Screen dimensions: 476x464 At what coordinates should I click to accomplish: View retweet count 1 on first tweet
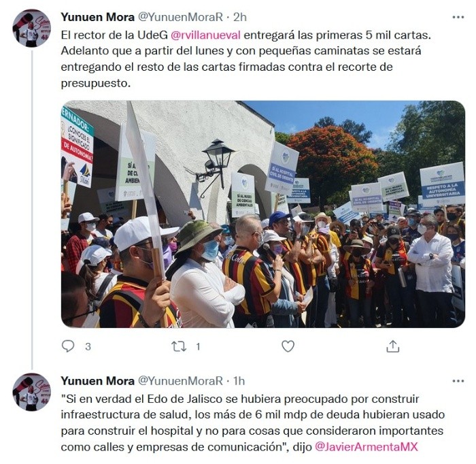click(x=198, y=346)
